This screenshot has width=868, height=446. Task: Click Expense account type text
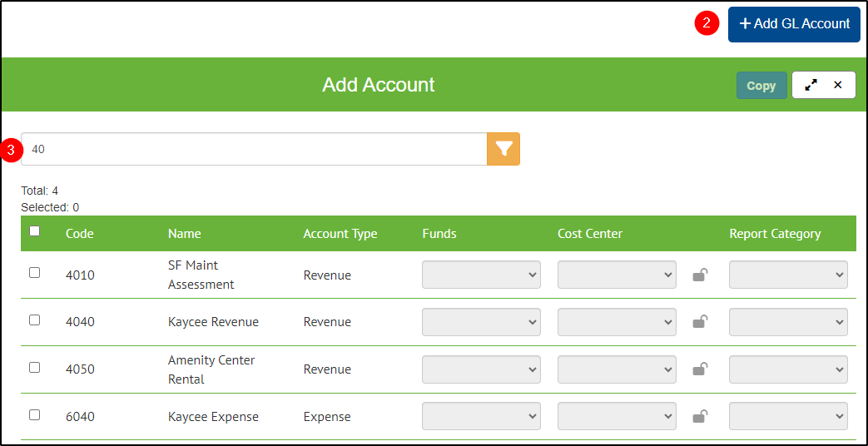coord(327,417)
